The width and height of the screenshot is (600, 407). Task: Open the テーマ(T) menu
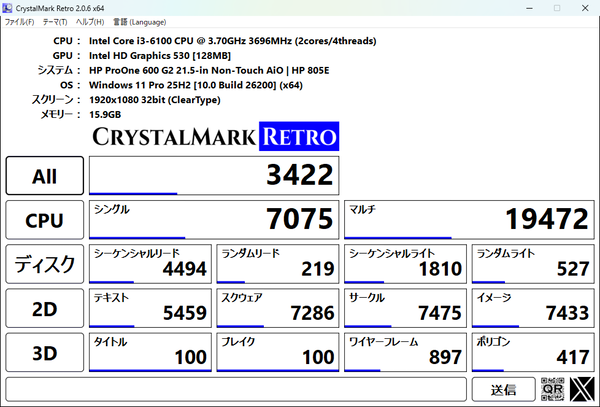point(55,22)
